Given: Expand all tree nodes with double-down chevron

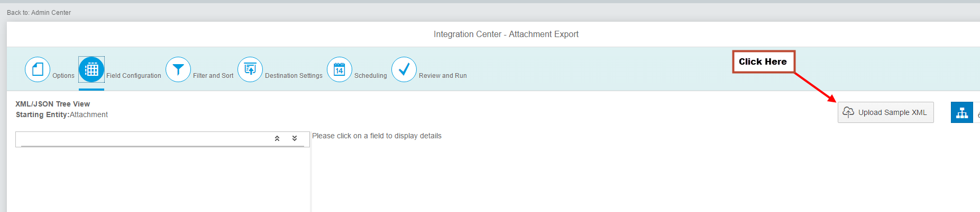Looking at the screenshot, I should point(295,138).
